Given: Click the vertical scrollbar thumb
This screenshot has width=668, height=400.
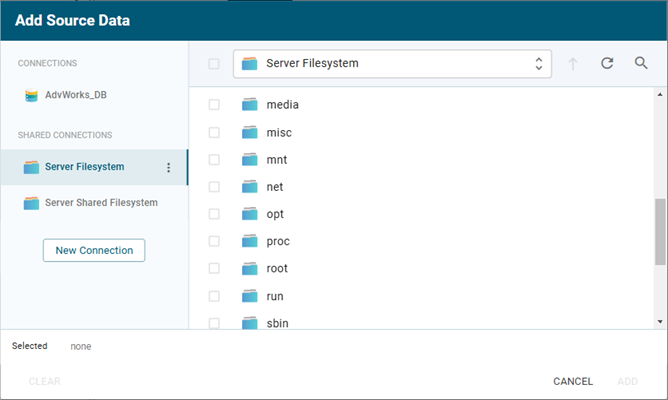Looking at the screenshot, I should point(659,230).
